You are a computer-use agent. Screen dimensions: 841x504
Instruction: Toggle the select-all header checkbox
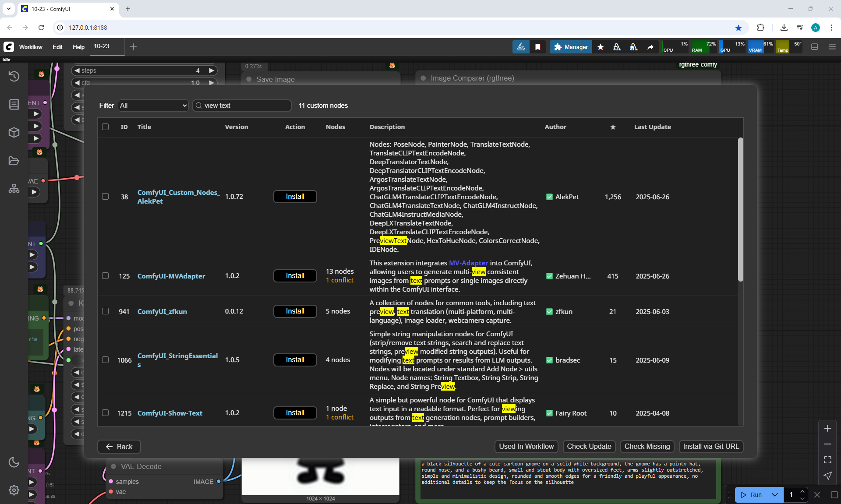pyautogui.click(x=106, y=127)
